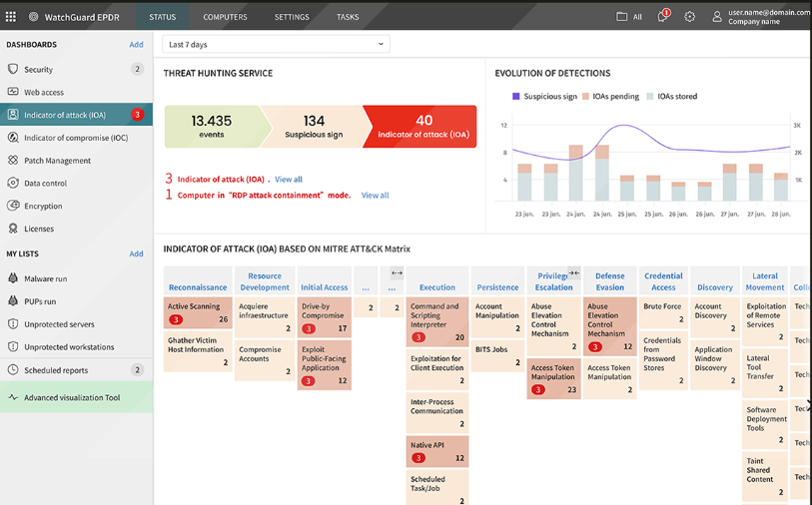Screen dimensions: 812x505
Task: Click the Data control icon
Action: [13, 183]
